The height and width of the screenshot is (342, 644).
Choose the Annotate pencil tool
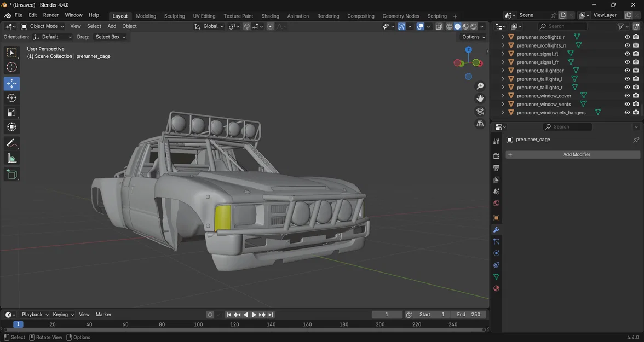coord(12,143)
